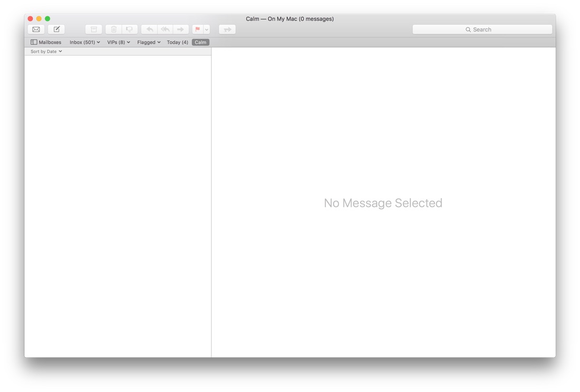Image resolution: width=580 pixels, height=392 pixels.
Task: Click the Get Mail envelope icon
Action: point(36,29)
